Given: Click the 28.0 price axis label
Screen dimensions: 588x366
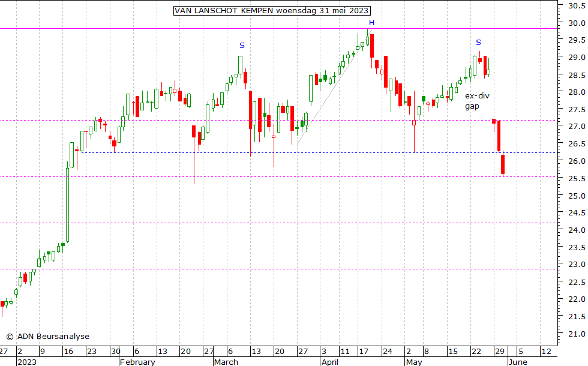Looking at the screenshot, I should (x=577, y=92).
